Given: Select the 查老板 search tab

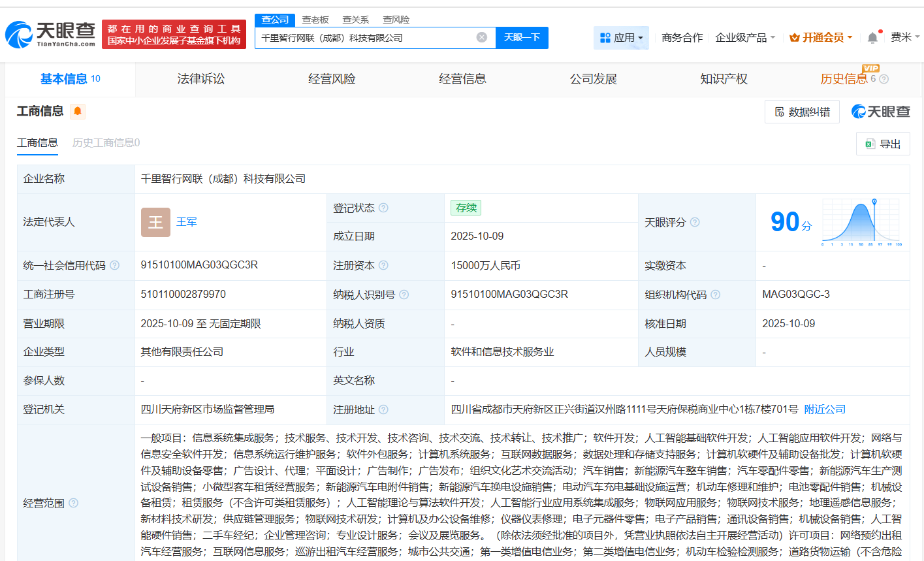Looking at the screenshot, I should point(315,20).
